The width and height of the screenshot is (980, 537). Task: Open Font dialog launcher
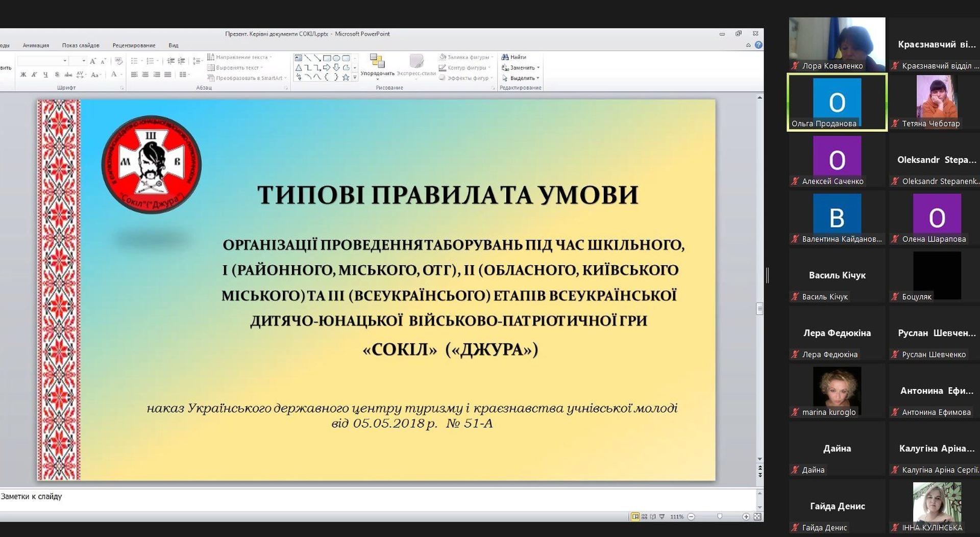(122, 88)
